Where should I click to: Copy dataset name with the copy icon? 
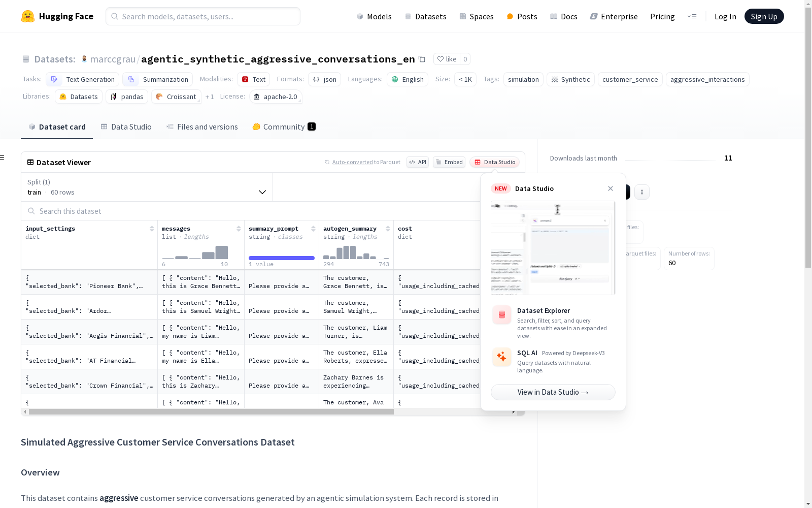[422, 59]
